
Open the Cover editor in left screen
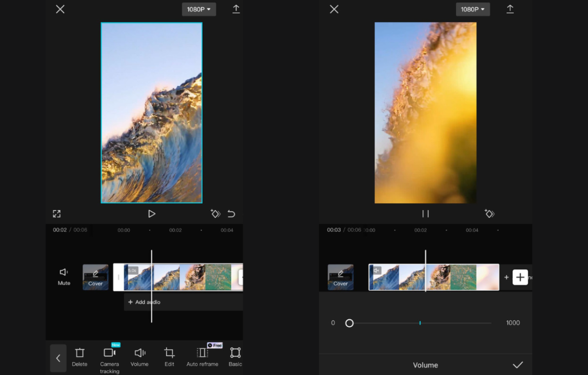tap(95, 278)
